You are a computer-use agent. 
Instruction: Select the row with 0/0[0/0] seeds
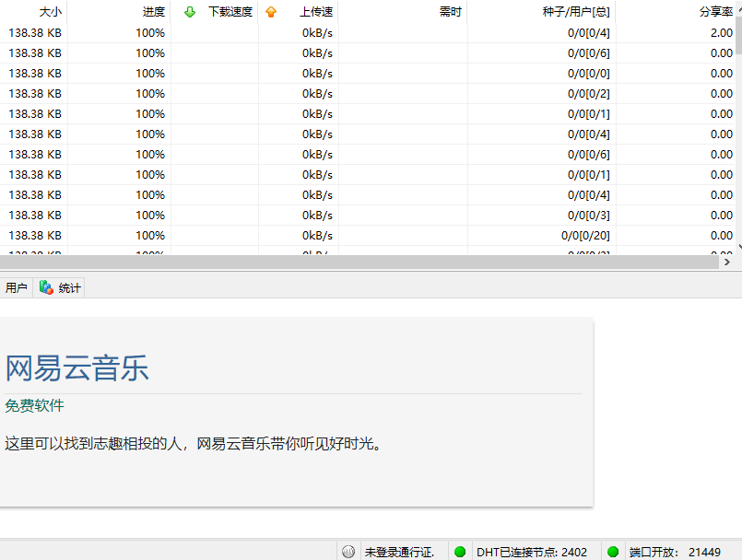368,74
